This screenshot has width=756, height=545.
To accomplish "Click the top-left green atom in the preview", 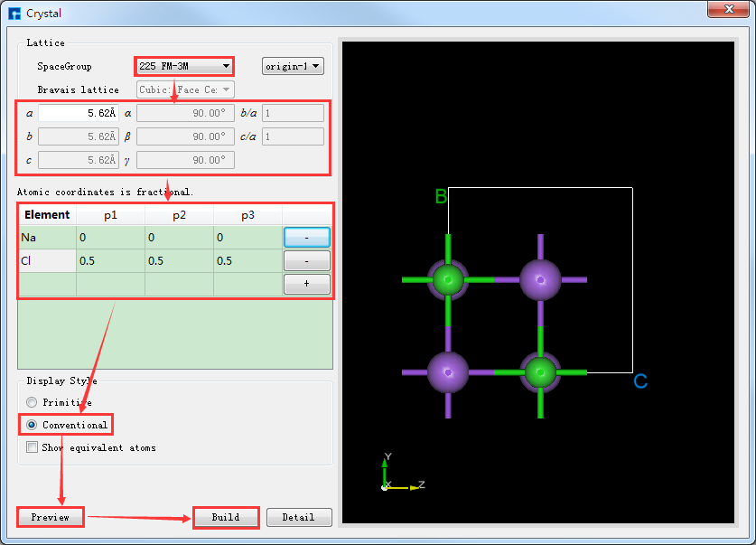I will pyautogui.click(x=448, y=280).
